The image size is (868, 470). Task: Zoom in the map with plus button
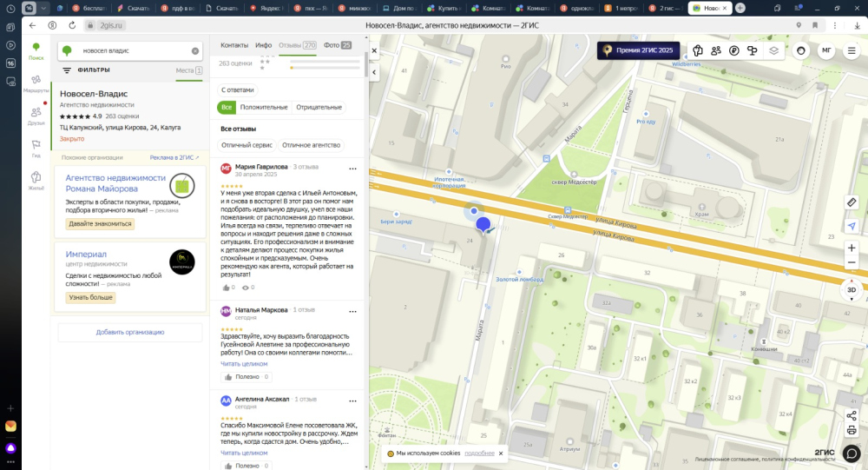pos(852,248)
